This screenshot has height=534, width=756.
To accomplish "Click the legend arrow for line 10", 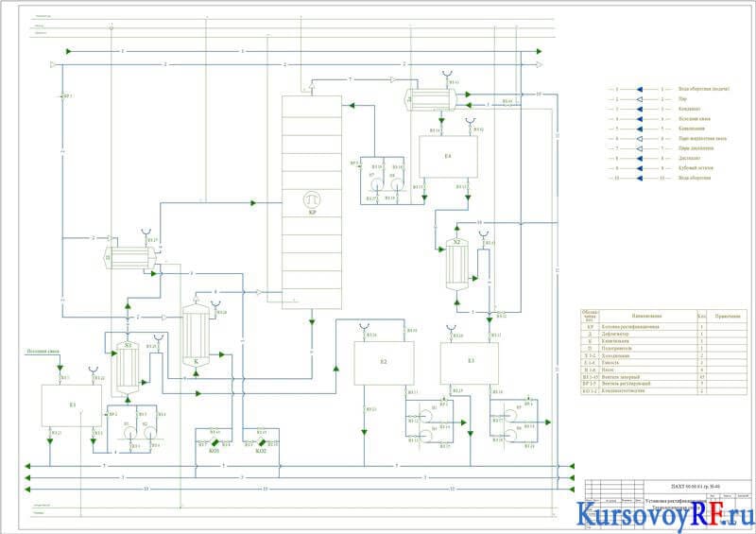I will pyautogui.click(x=640, y=178).
